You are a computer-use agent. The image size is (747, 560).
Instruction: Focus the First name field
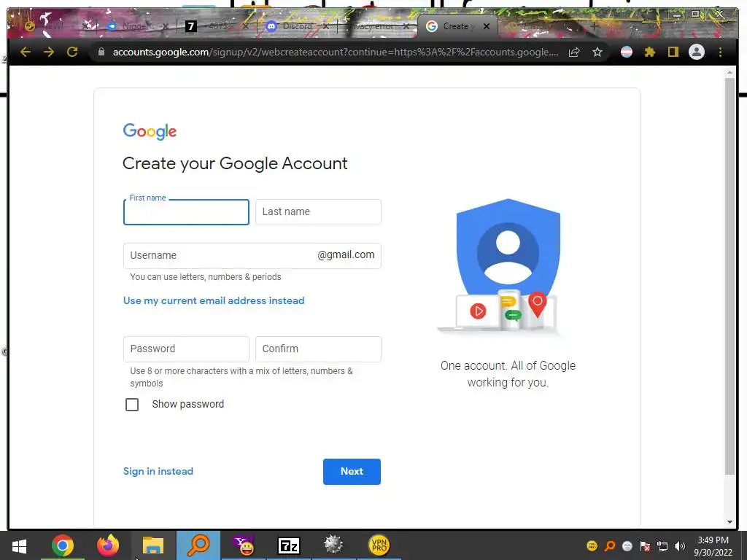(186, 212)
